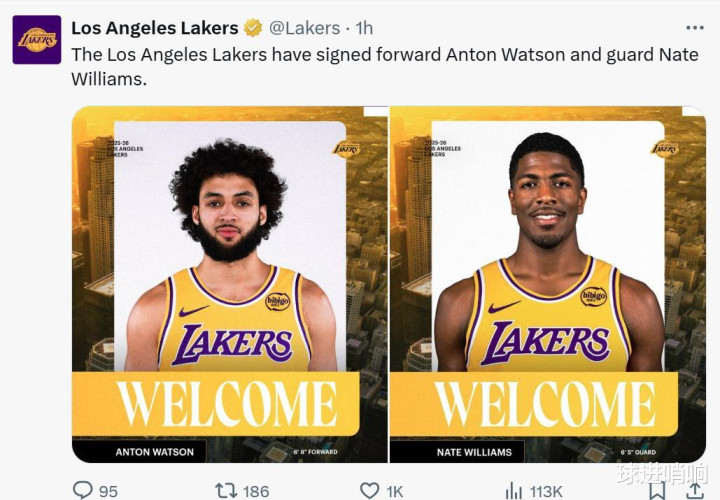The image size is (720, 500).
Task: Click the gold verified badge
Action: [x=254, y=28]
